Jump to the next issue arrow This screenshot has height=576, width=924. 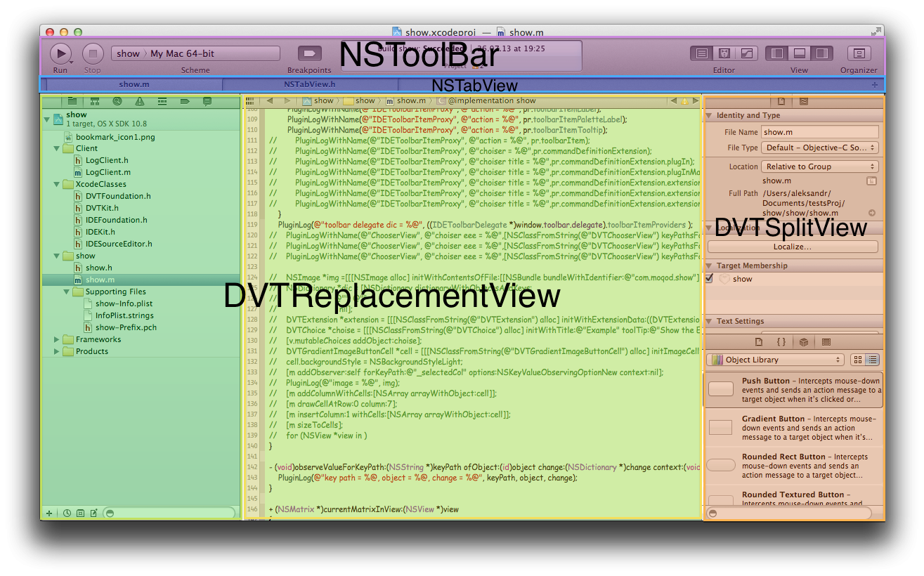point(694,101)
